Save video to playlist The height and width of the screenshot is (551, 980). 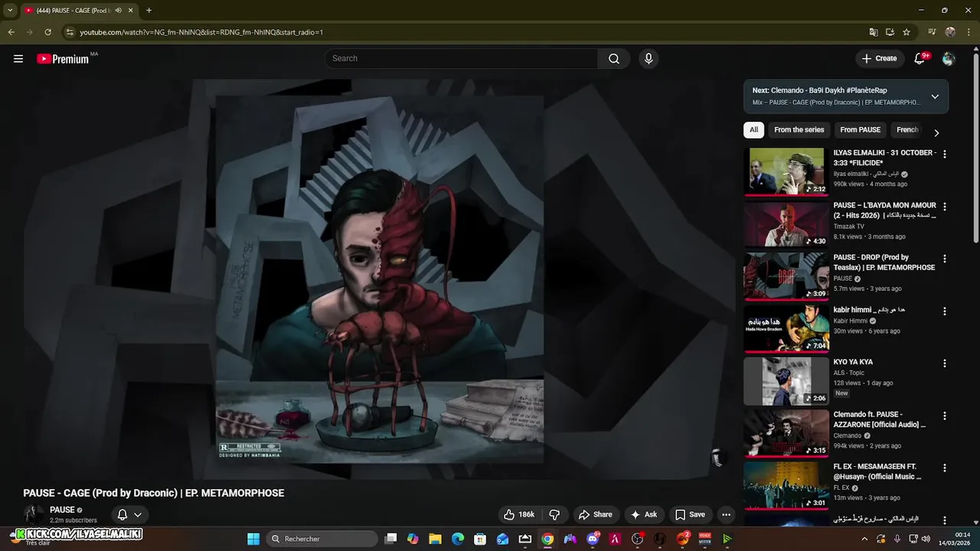(690, 515)
